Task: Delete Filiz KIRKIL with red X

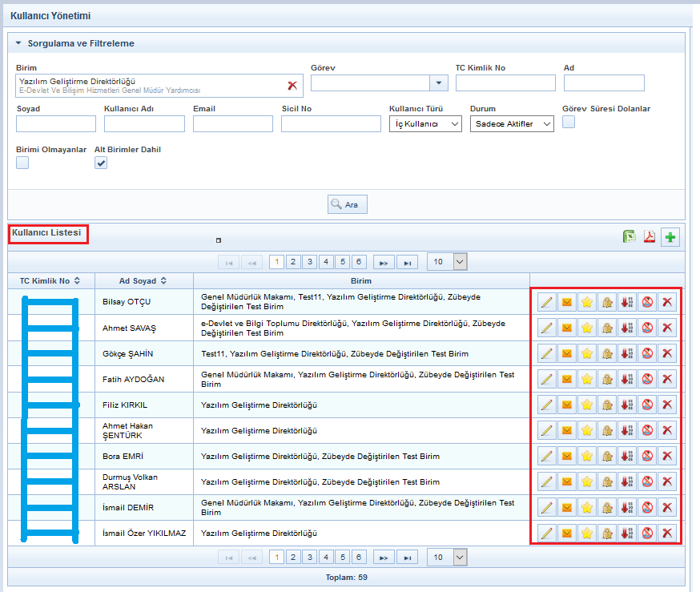Action: pyautogui.click(x=667, y=405)
